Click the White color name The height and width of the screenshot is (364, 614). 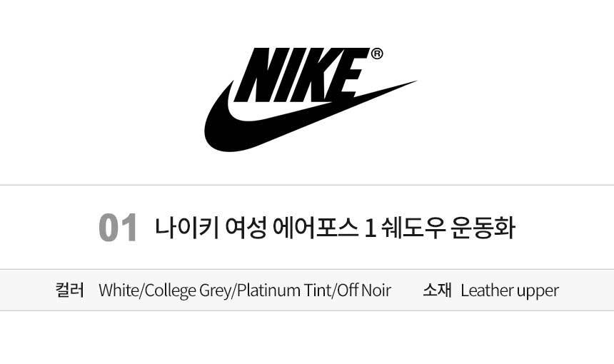coord(119,290)
